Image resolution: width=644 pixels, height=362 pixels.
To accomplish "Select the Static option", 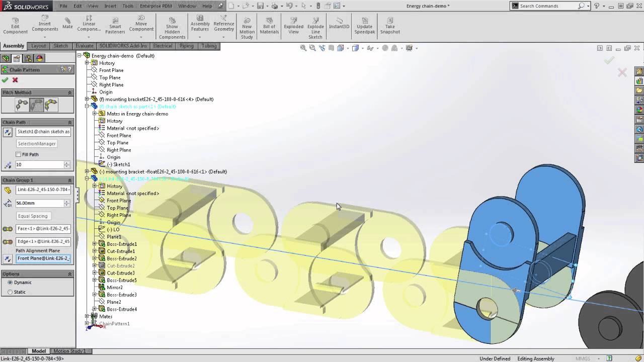I will point(10,292).
